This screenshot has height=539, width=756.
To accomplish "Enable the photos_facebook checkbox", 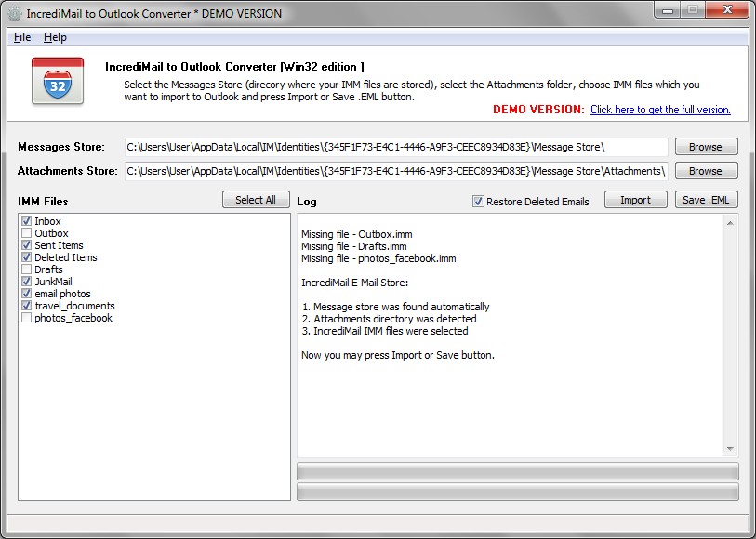I will (x=27, y=318).
